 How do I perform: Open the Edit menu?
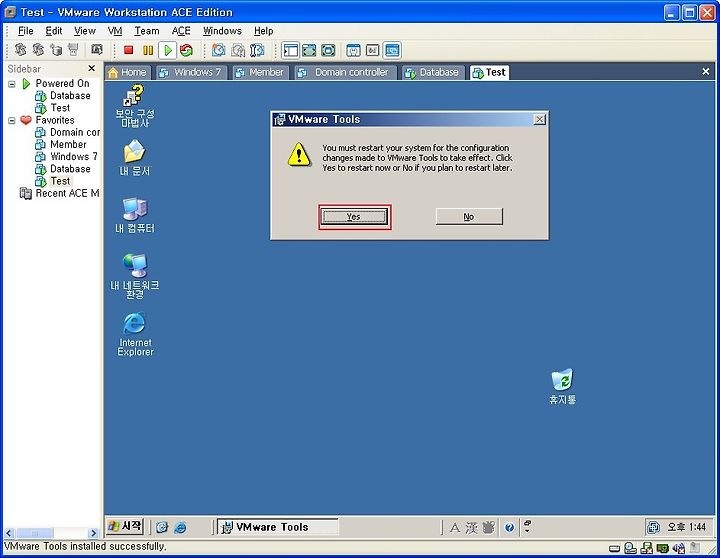click(54, 31)
